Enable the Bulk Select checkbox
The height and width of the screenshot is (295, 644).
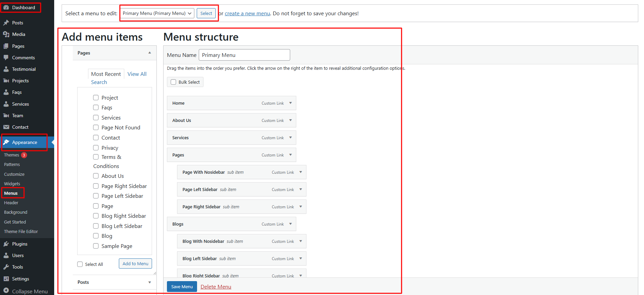173,82
